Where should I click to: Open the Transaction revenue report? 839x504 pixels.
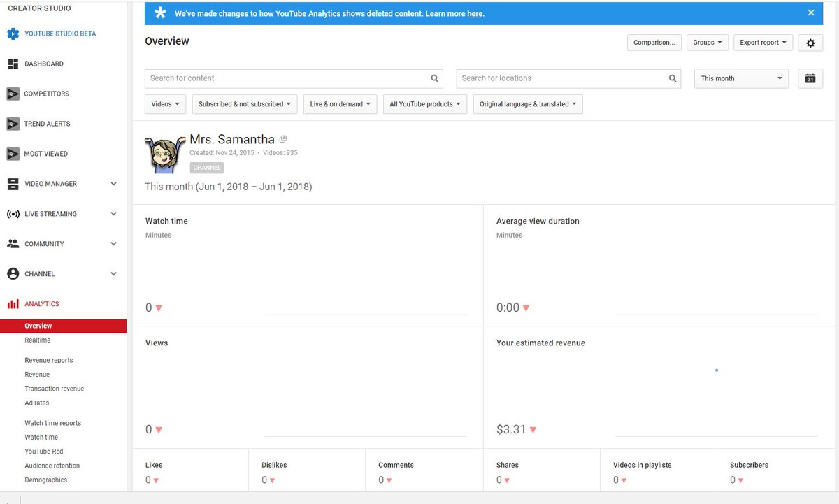[x=55, y=389]
